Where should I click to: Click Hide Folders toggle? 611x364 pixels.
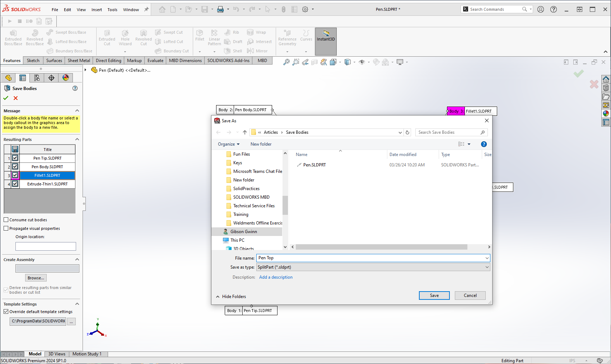point(231,297)
